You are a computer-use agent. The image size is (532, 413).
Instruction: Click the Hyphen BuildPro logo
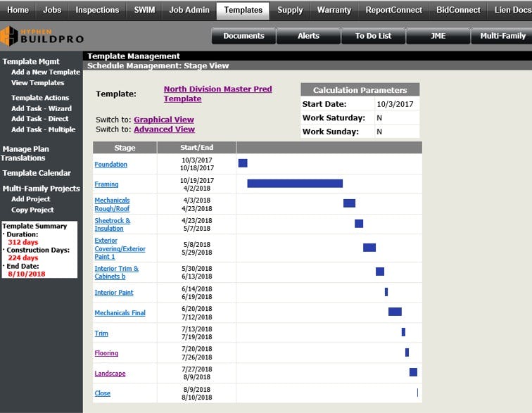42,36
